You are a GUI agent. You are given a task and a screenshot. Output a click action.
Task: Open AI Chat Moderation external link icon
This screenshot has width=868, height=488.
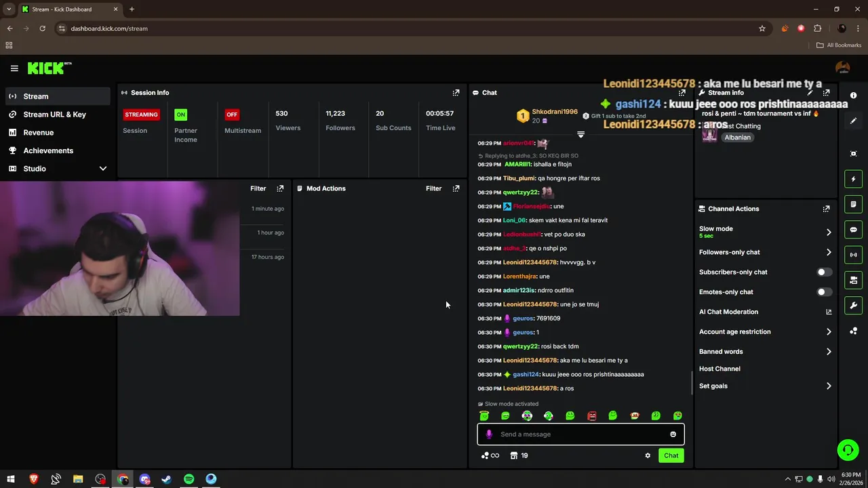point(828,312)
